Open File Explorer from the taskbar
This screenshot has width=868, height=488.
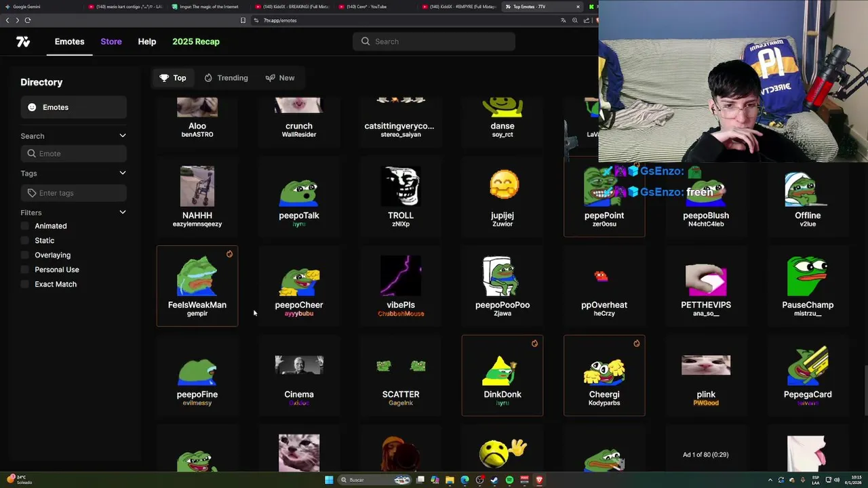point(450,480)
